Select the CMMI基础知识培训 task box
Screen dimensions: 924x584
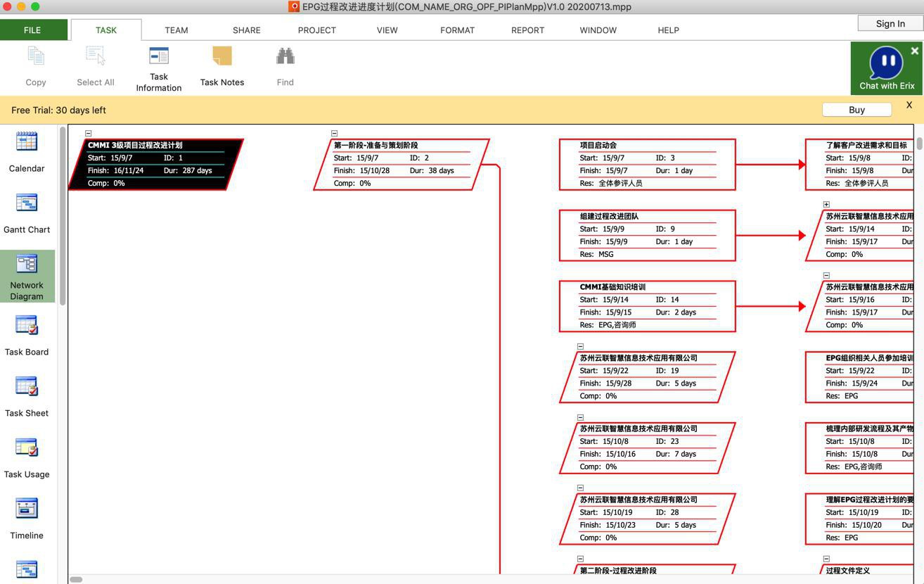(648, 306)
